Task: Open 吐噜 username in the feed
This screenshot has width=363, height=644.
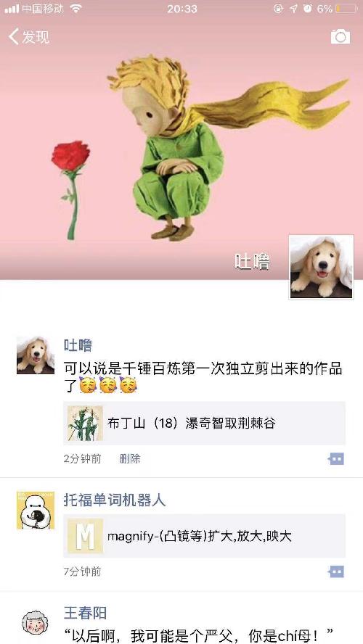Action: pyautogui.click(x=78, y=345)
